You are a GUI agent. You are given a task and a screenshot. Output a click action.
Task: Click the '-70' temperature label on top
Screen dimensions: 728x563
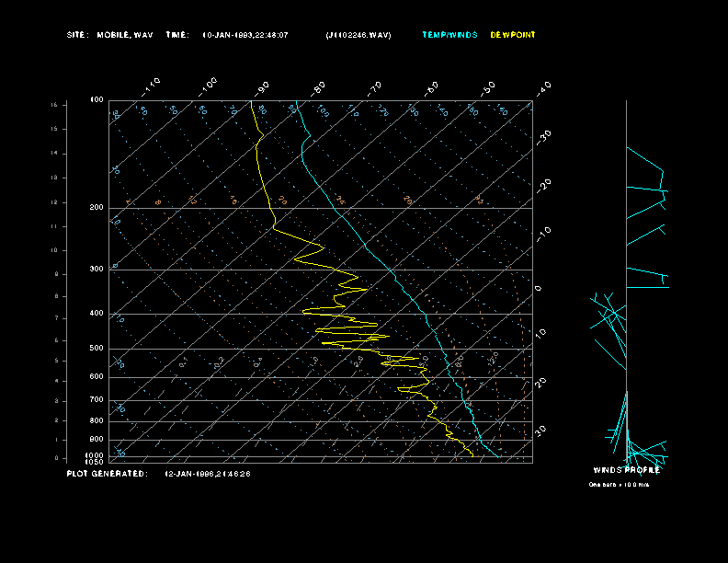375,87
